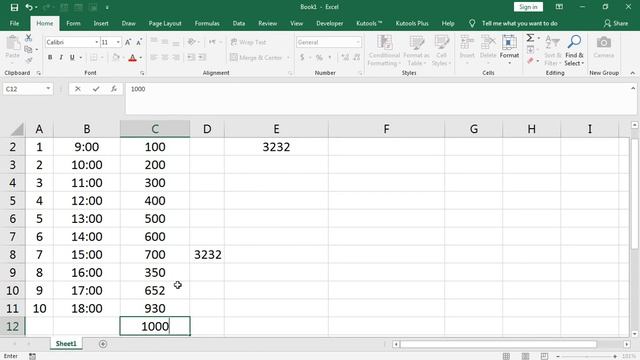Open the font size 11 dropdown
640x360 pixels.
(x=118, y=42)
